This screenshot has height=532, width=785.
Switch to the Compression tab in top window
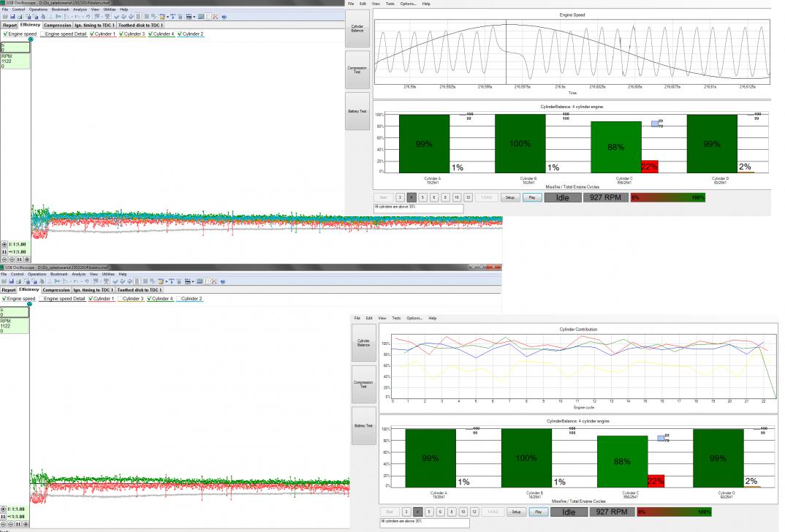click(58, 25)
